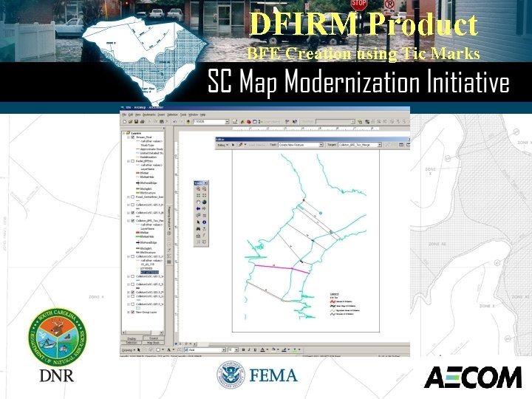Screen dimensions: 532x399
Task: Open the Window menu
Action: pyautogui.click(x=193, y=115)
